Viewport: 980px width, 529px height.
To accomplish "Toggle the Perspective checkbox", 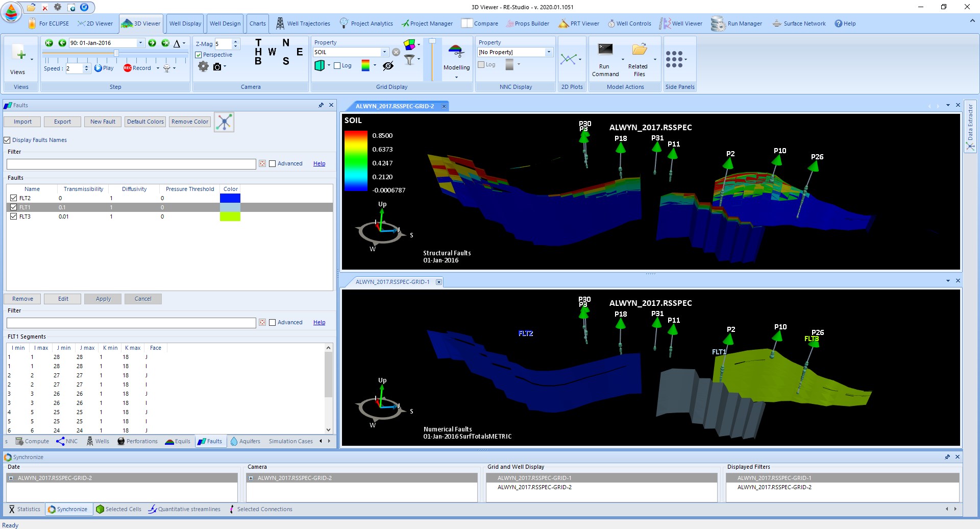I will pyautogui.click(x=199, y=55).
